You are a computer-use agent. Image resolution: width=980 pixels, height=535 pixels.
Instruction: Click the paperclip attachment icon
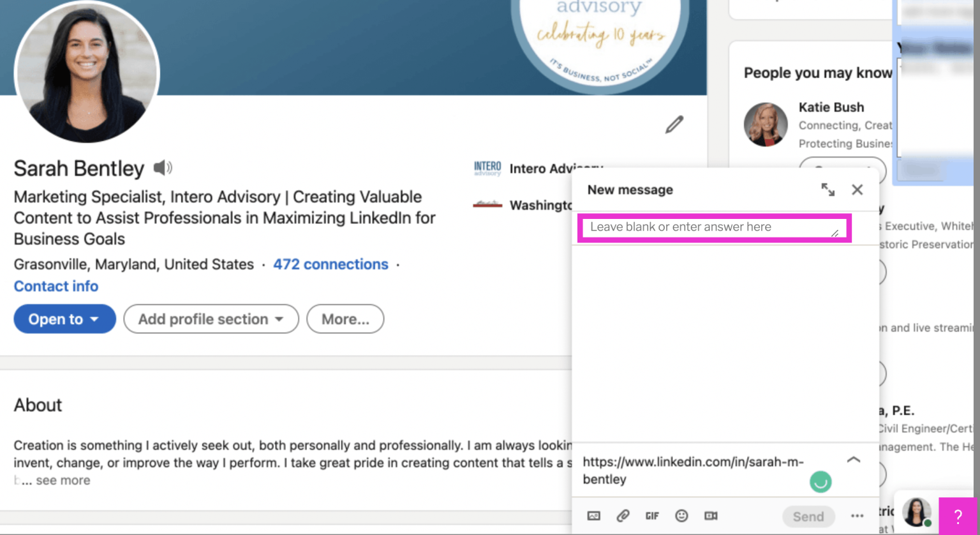pyautogui.click(x=623, y=516)
